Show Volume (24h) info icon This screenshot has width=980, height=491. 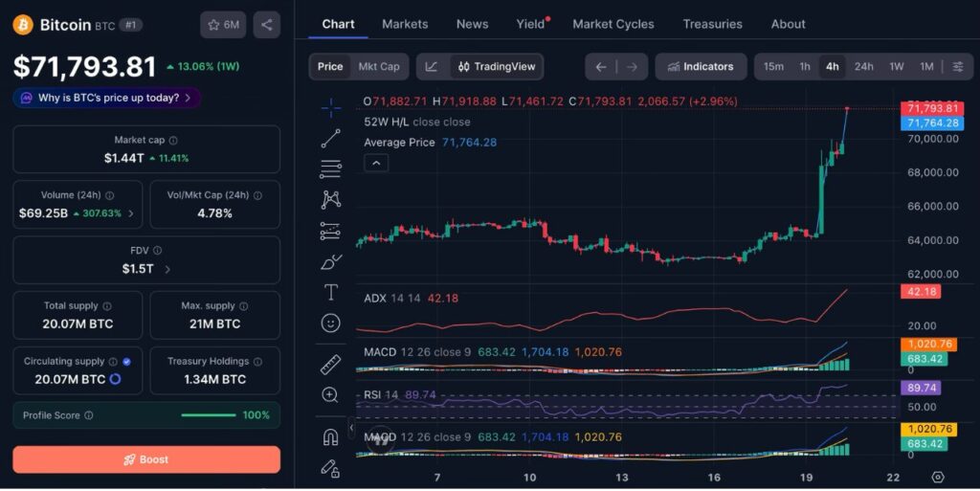tap(109, 195)
